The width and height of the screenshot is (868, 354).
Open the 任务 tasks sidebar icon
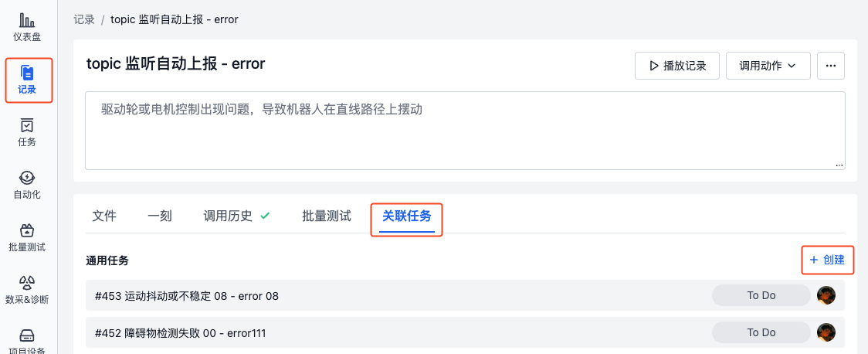click(26, 132)
